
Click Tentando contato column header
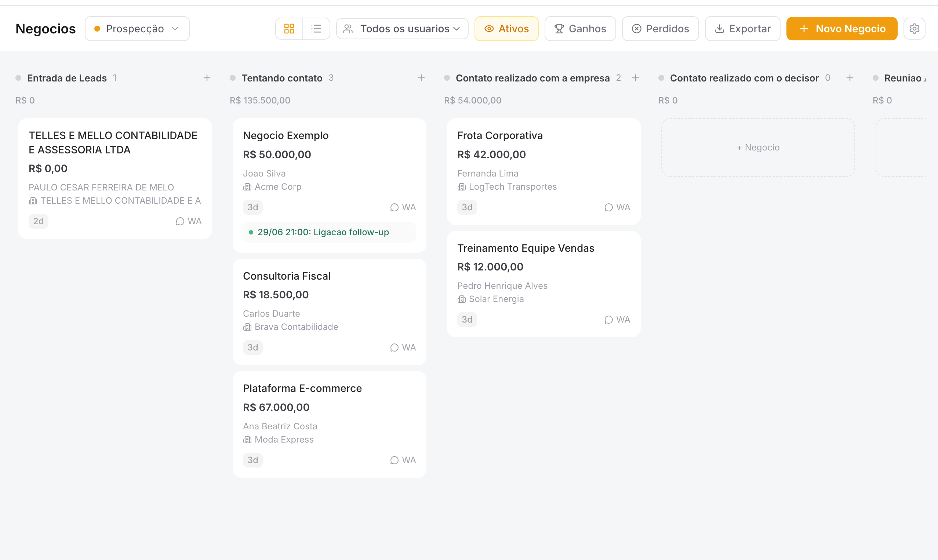click(282, 78)
